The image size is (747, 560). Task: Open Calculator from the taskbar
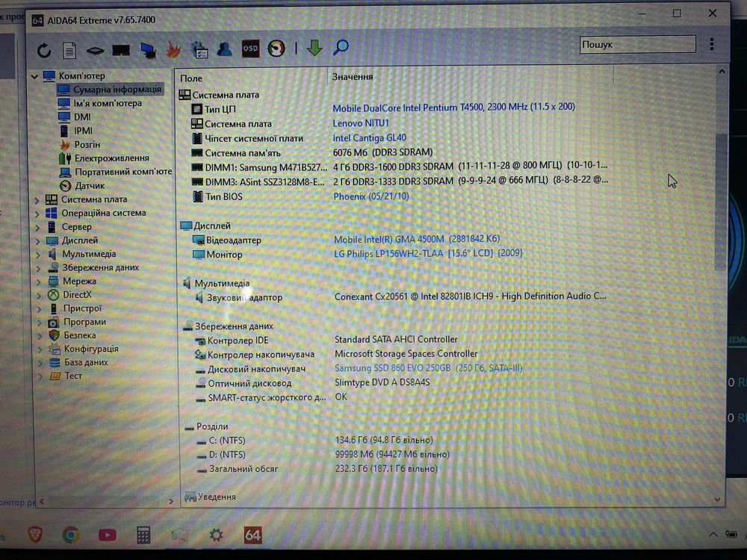[143, 535]
